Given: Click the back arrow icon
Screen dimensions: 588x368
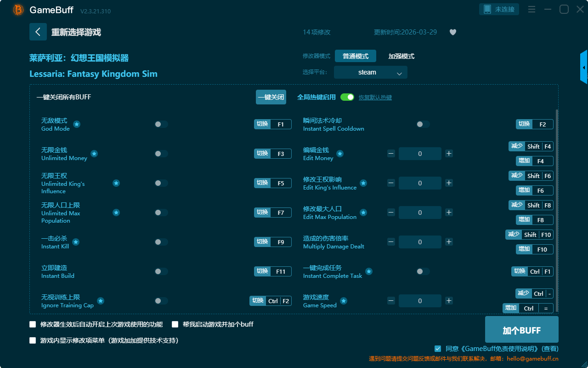Looking at the screenshot, I should [x=38, y=32].
